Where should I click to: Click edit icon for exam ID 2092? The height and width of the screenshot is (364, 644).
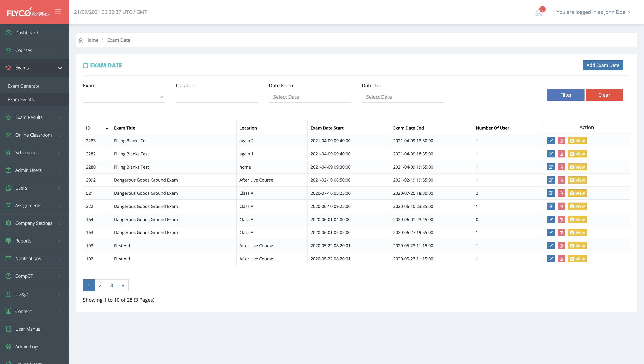point(551,180)
